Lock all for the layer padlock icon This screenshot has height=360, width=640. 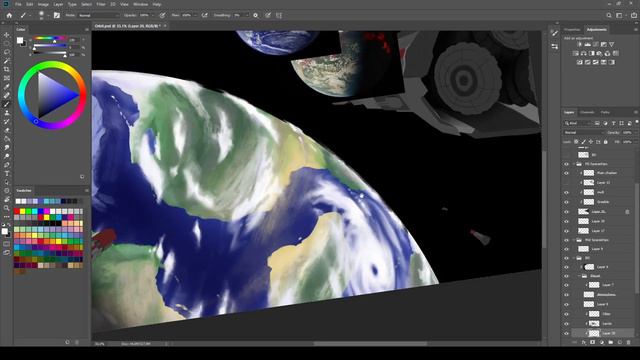[x=606, y=142]
